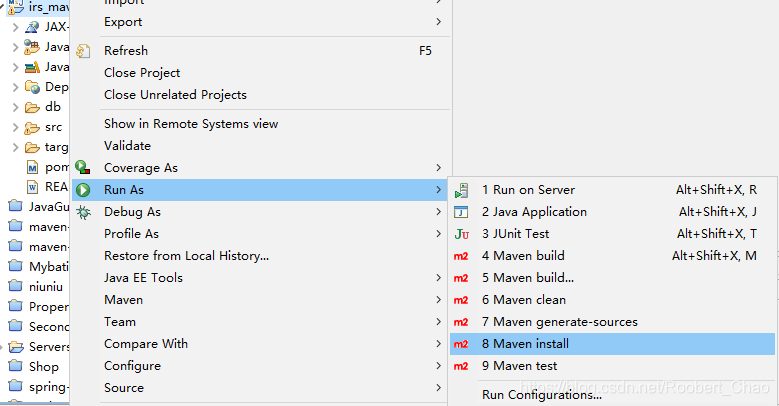Click the JAX web services icon
Viewport: 779px width, 406px height.
point(32,27)
